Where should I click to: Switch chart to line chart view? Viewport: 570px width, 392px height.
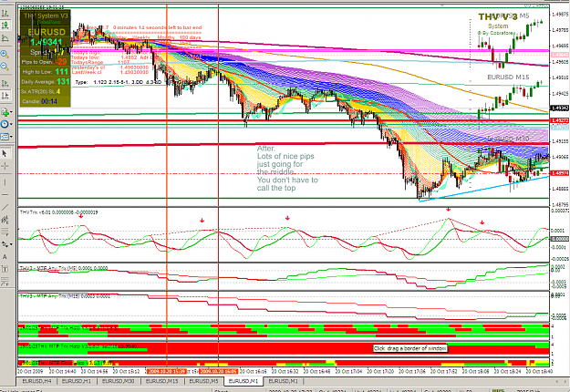click(5, 37)
